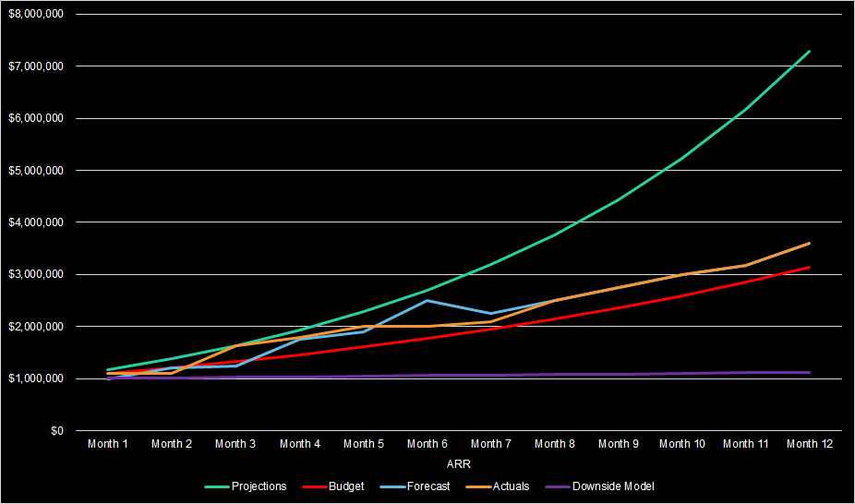Click the ARR axis title
Image resolution: width=855 pixels, height=504 pixels.
pyautogui.click(x=459, y=464)
